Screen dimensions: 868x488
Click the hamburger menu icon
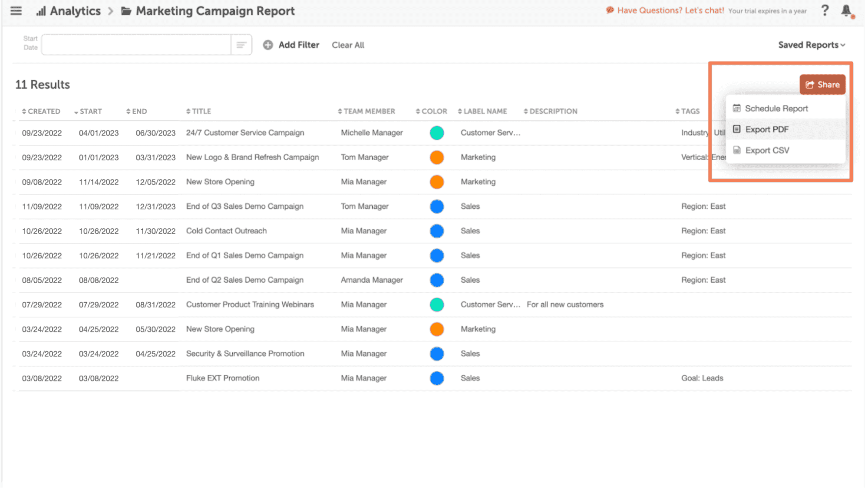(17, 11)
